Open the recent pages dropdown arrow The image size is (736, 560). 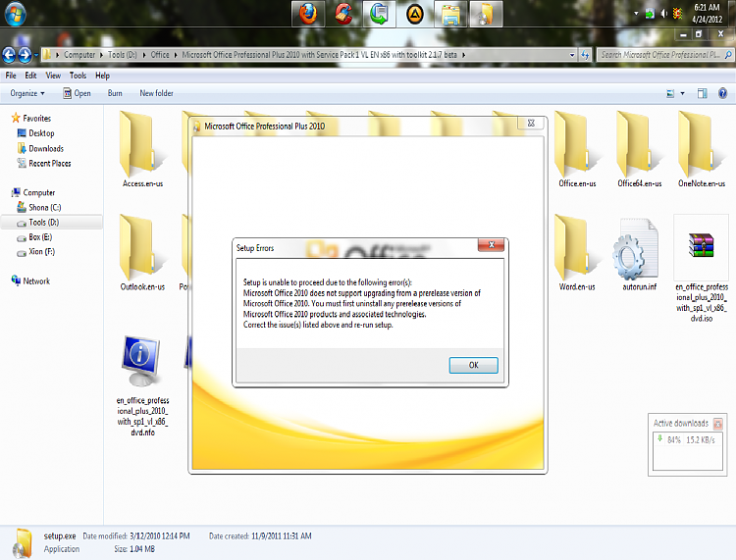click(x=36, y=55)
